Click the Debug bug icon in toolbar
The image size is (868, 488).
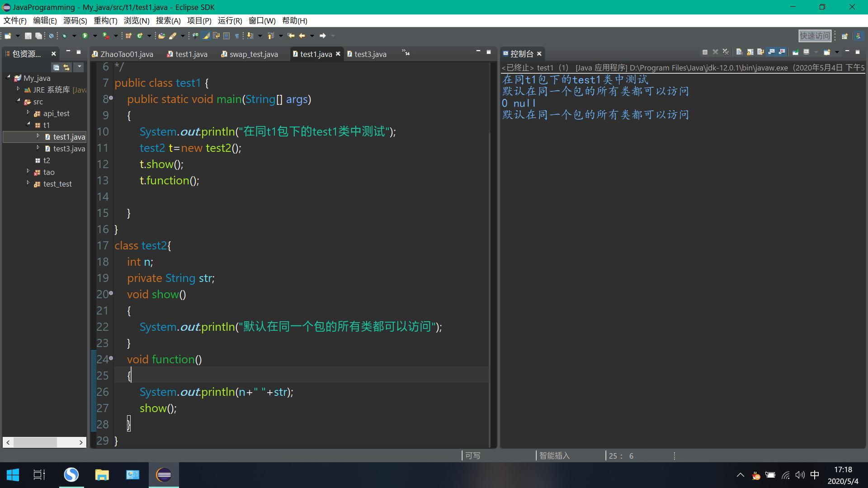pos(64,36)
